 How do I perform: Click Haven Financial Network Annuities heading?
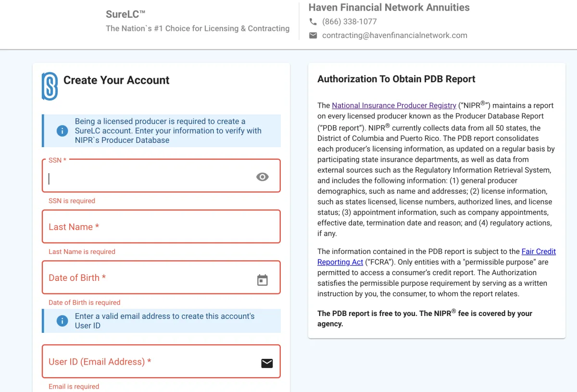click(389, 8)
